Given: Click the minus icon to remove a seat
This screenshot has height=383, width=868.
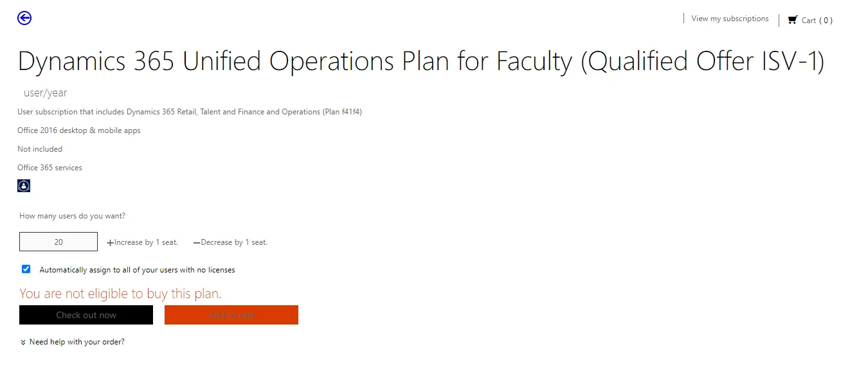Looking at the screenshot, I should [197, 243].
